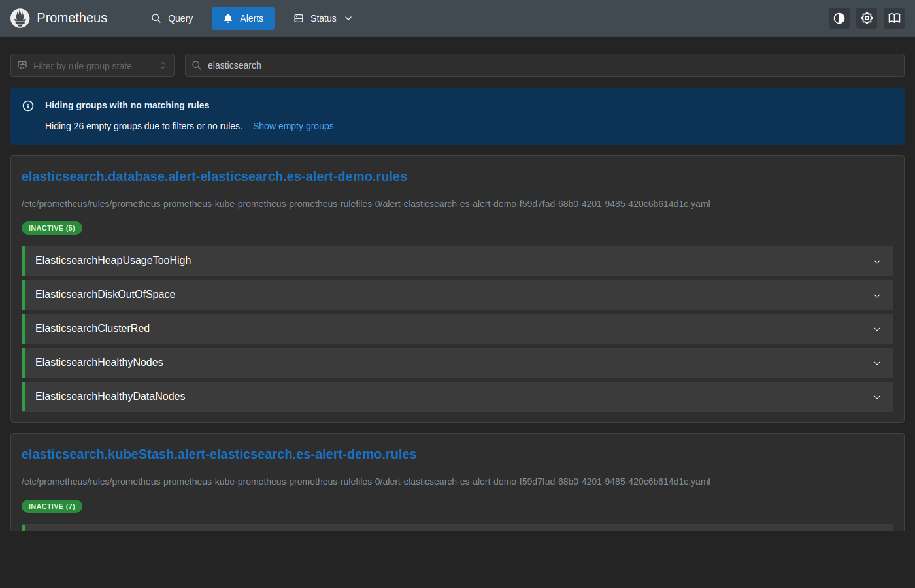Open the Status dropdown menu
The width and height of the screenshot is (915, 588).
[323, 18]
